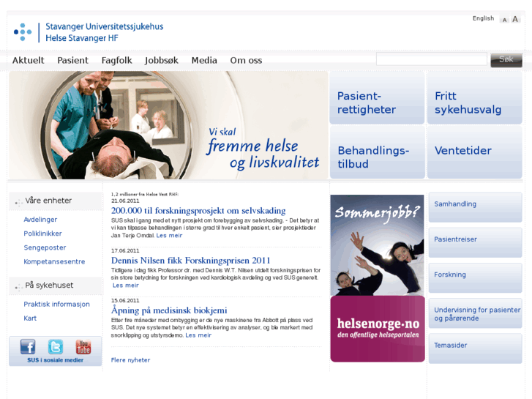Click the På sykehuset section heading

coord(55,286)
